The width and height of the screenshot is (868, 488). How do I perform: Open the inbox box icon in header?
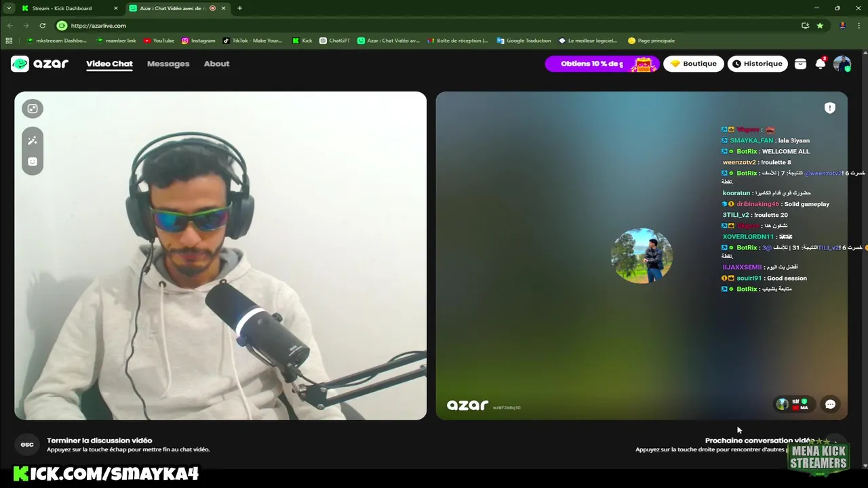(x=801, y=64)
